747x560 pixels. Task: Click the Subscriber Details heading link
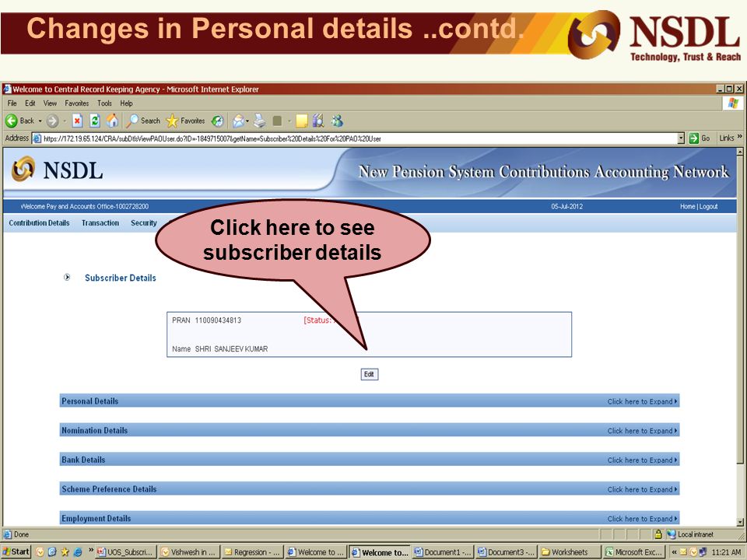(x=121, y=278)
